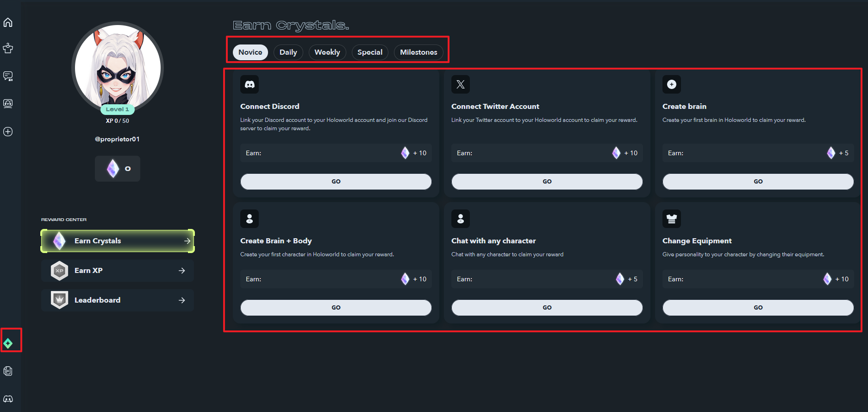Viewport: 868px width, 412px height.
Task: Click the plus create icon in sidebar
Action: pos(8,132)
